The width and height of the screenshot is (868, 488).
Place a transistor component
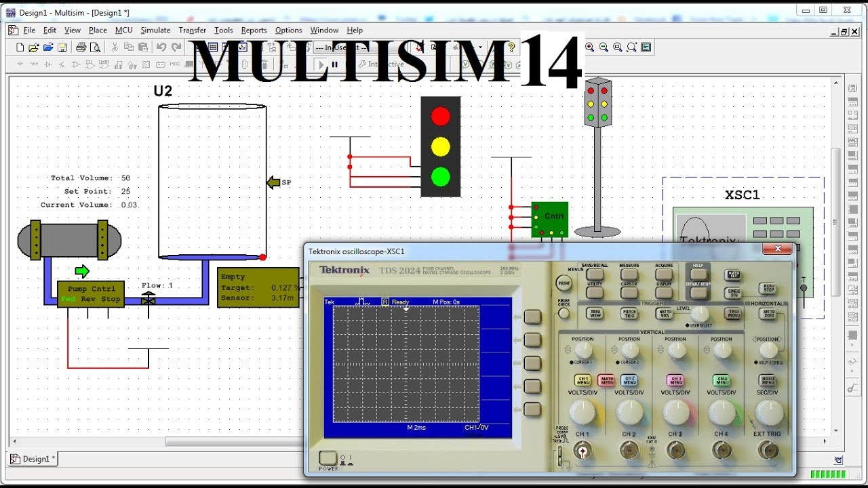pos(62,65)
